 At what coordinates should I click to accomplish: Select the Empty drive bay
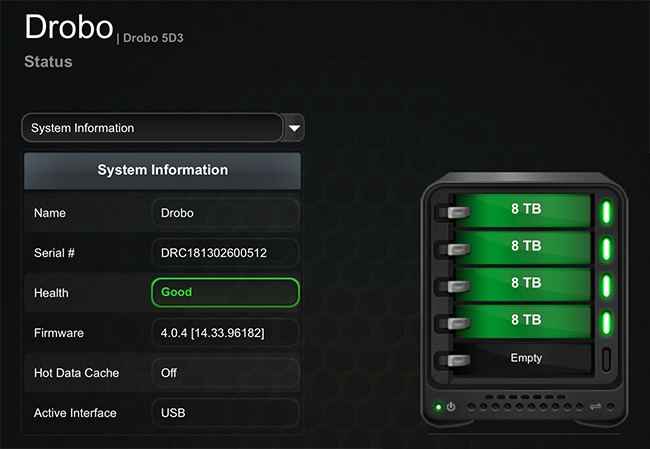pos(523,358)
